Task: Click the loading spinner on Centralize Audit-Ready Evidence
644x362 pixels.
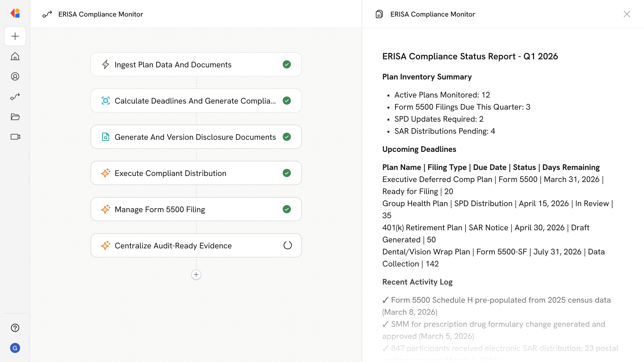Action: [x=287, y=245]
